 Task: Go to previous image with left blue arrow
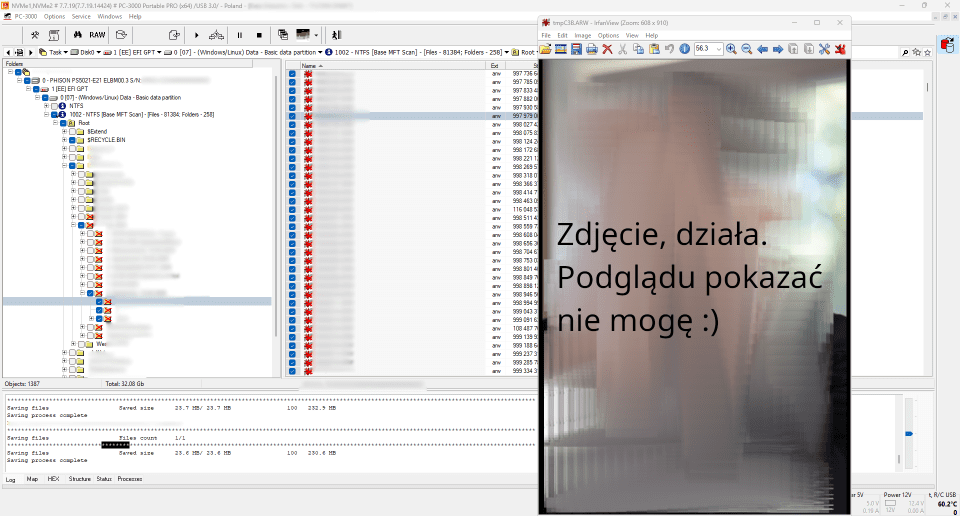(x=762, y=49)
